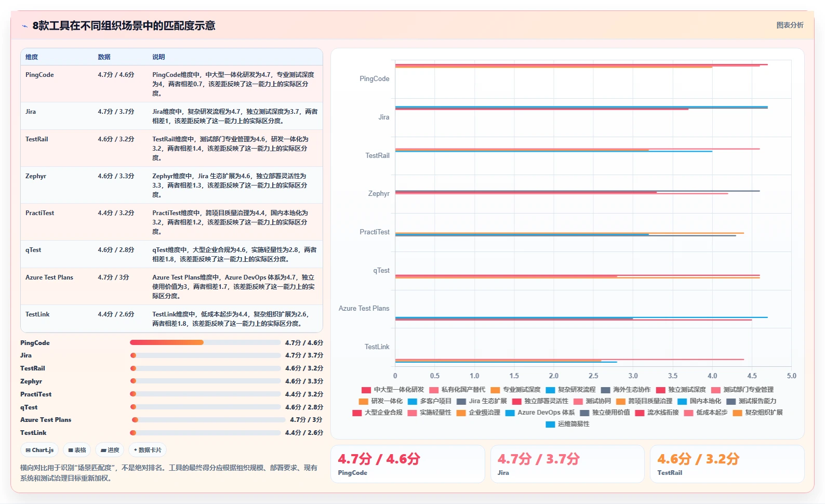Click the Chart.js tag chip

(39, 450)
